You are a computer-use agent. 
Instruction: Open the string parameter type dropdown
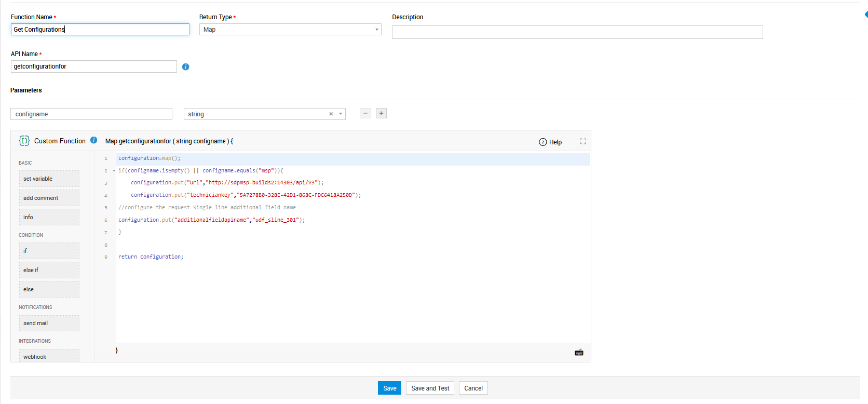coord(341,114)
